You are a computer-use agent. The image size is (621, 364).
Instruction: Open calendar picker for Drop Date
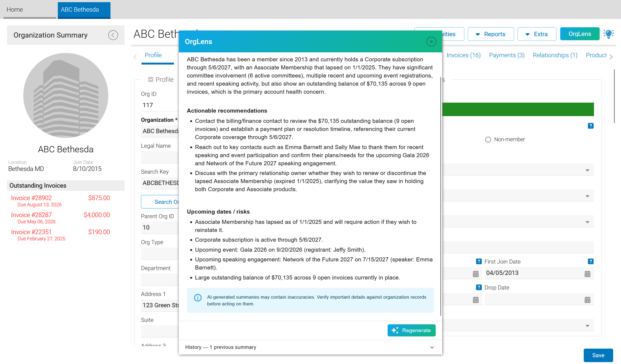coord(587,300)
